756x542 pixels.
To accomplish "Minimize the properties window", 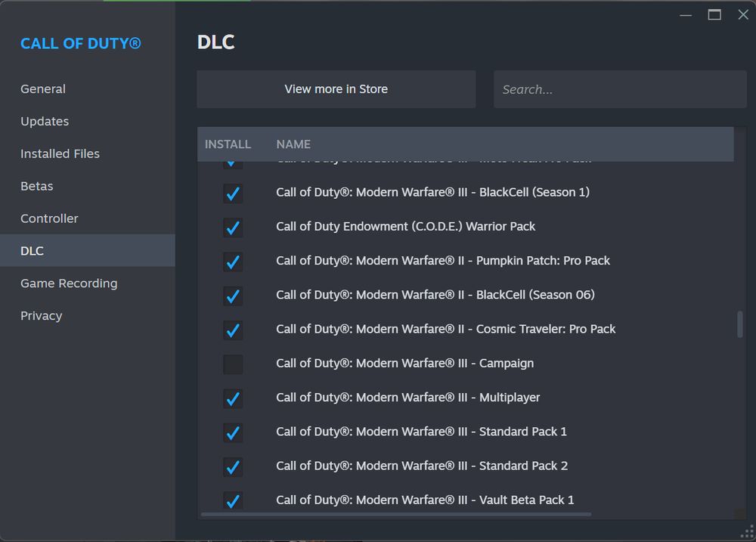I will click(x=686, y=15).
